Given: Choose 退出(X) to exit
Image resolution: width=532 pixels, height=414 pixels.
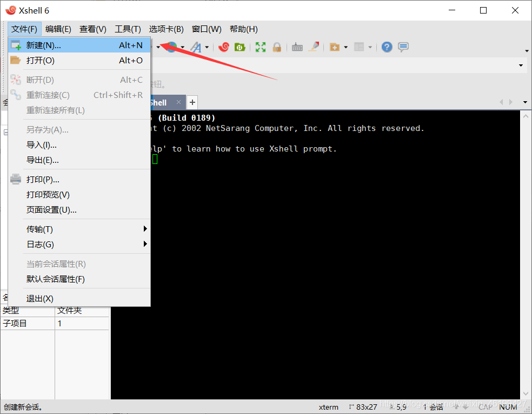Looking at the screenshot, I should pyautogui.click(x=79, y=299).
